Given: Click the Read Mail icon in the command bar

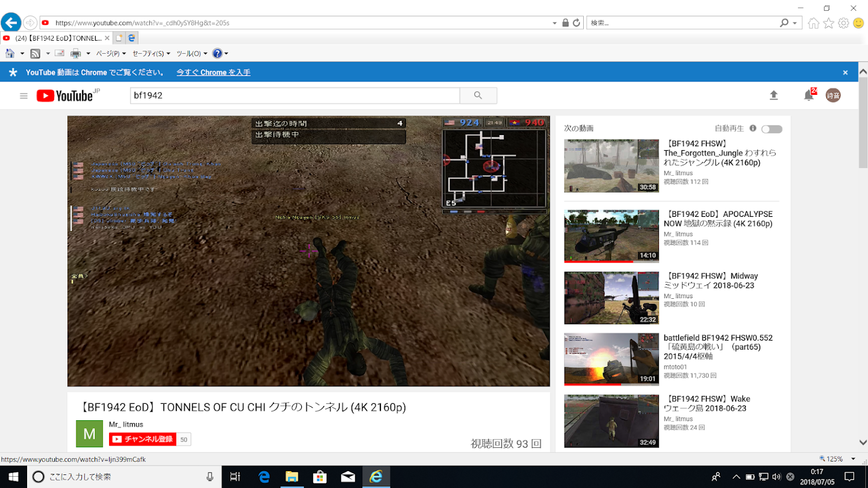Looking at the screenshot, I should pyautogui.click(x=59, y=54).
